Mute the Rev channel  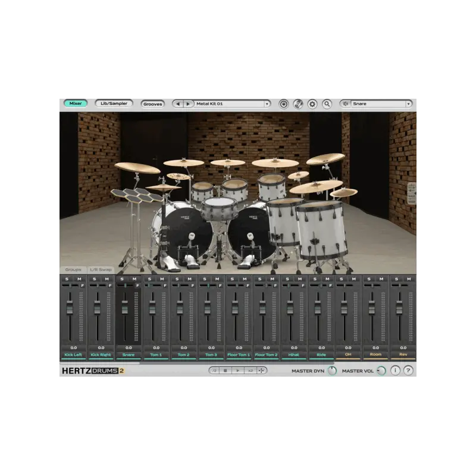pyautogui.click(x=409, y=279)
